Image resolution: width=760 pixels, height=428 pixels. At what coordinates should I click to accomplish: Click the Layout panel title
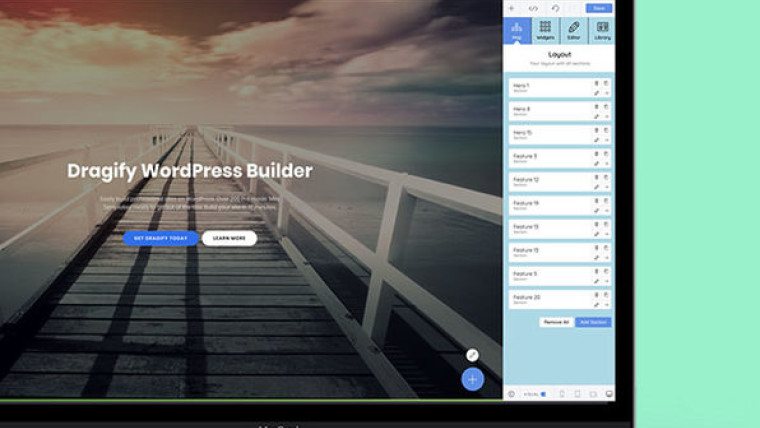pyautogui.click(x=560, y=55)
